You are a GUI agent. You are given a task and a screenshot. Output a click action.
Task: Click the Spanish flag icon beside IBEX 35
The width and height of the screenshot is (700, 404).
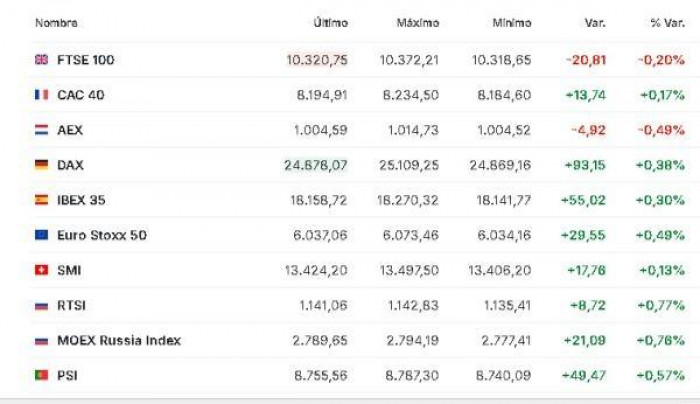click(x=41, y=200)
